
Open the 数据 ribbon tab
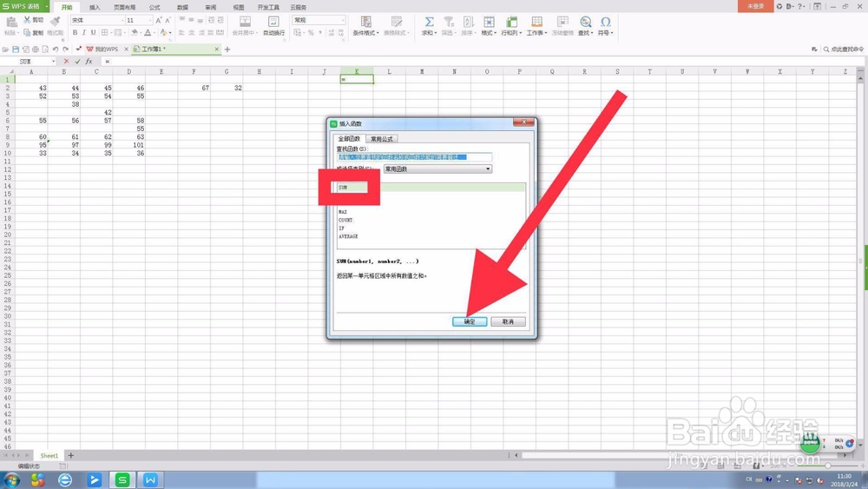tap(182, 7)
